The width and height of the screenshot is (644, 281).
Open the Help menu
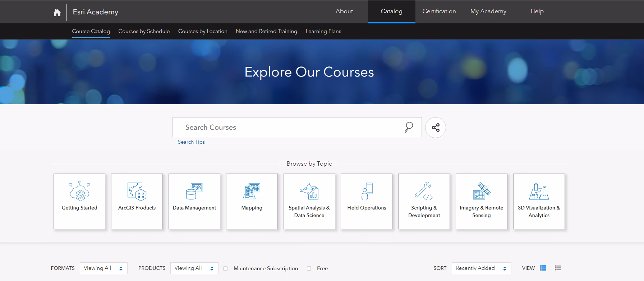(537, 11)
